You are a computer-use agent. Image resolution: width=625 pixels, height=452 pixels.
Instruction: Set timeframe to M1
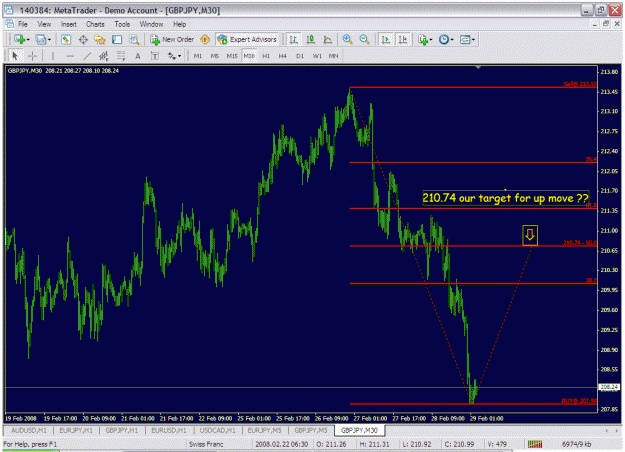198,56
